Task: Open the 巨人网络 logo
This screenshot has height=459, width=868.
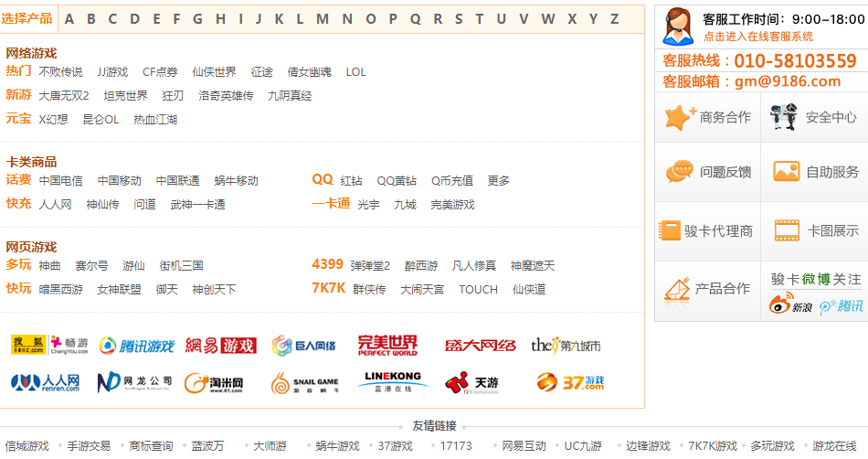Action: click(x=303, y=346)
